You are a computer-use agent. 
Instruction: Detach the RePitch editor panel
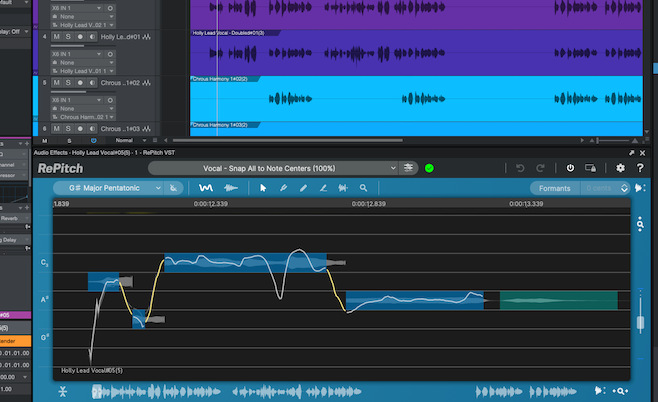[x=632, y=153]
